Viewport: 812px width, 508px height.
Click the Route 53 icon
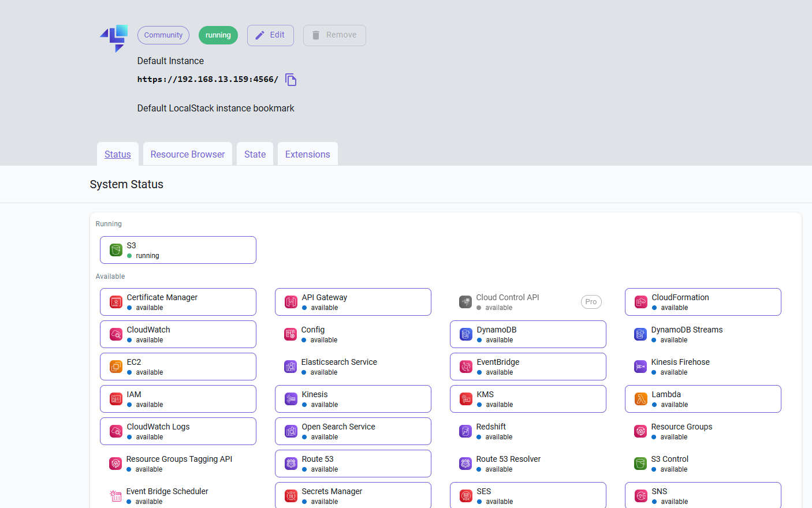tap(291, 464)
